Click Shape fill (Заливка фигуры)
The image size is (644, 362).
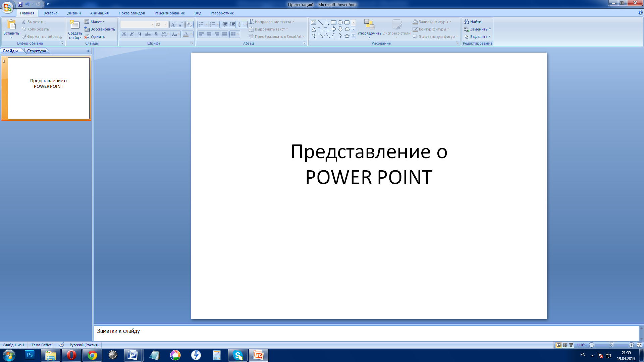pyautogui.click(x=432, y=22)
